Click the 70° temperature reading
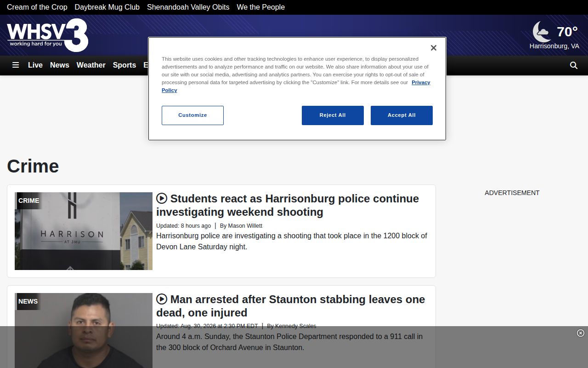Screen dimensions: 588x368 [567, 32]
